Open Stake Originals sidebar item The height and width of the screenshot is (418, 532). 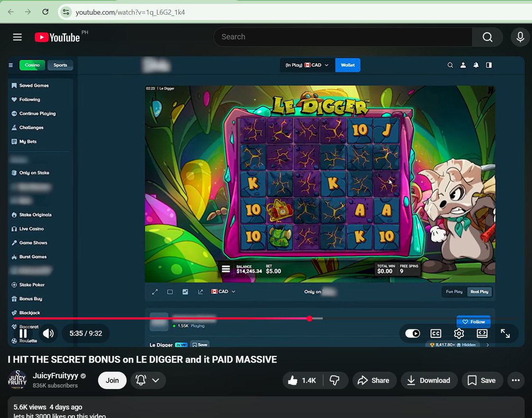[x=31, y=215]
